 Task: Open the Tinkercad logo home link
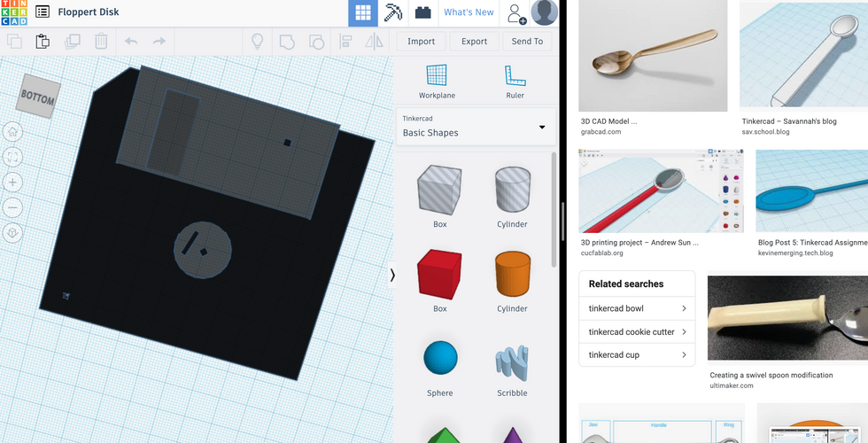[x=13, y=12]
